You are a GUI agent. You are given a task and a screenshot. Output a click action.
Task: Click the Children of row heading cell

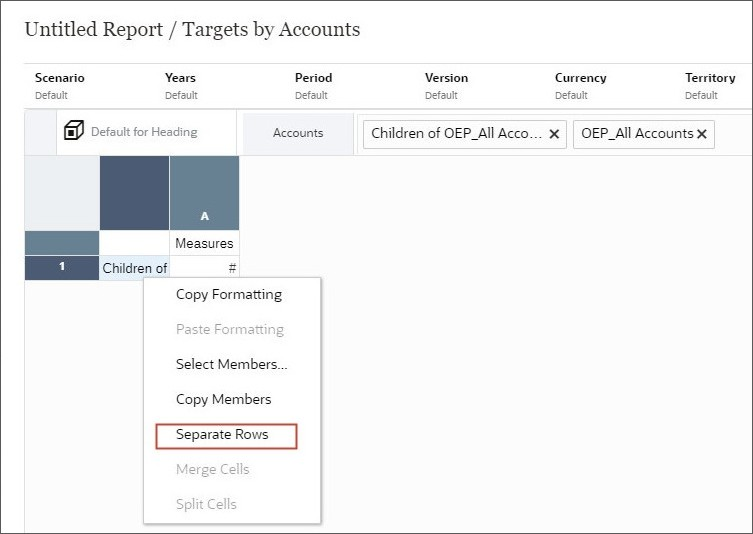(134, 268)
